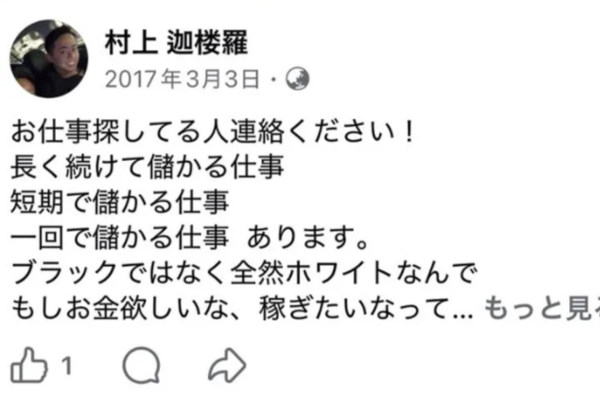Click the line 長く続けて儲かる仕事
600x400 pixels.
point(147,167)
